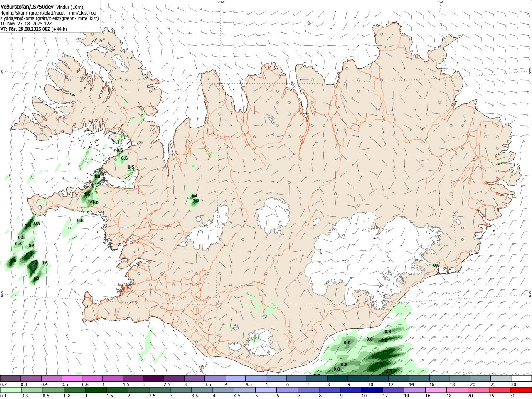532x399 pixels.
Task: Pick the pale green rain swatch labeled 0.1
Action: point(10,390)
